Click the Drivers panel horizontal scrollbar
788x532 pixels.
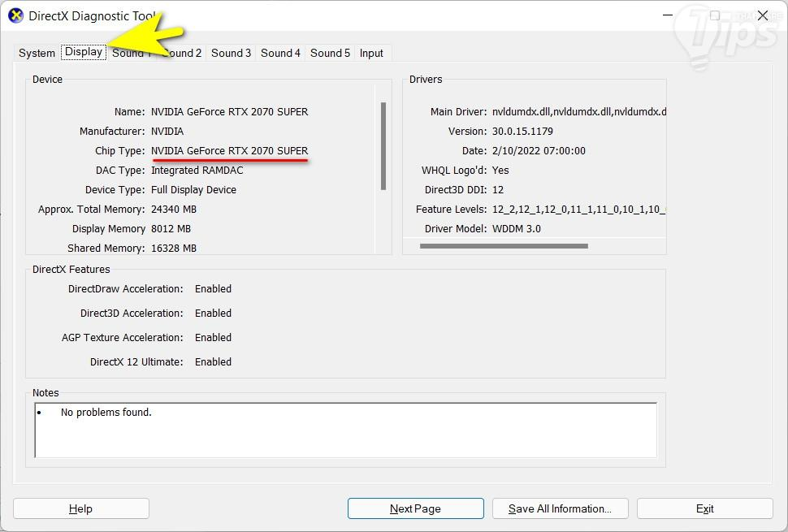[x=504, y=246]
